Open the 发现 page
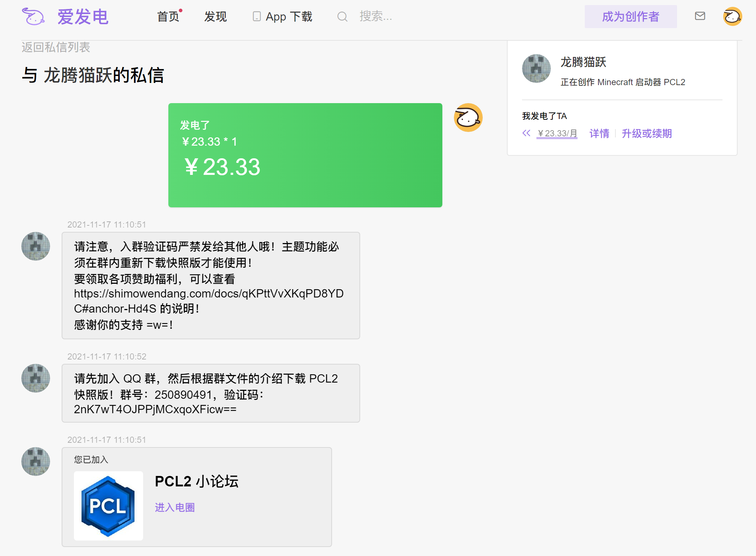This screenshot has width=756, height=556. tap(215, 17)
